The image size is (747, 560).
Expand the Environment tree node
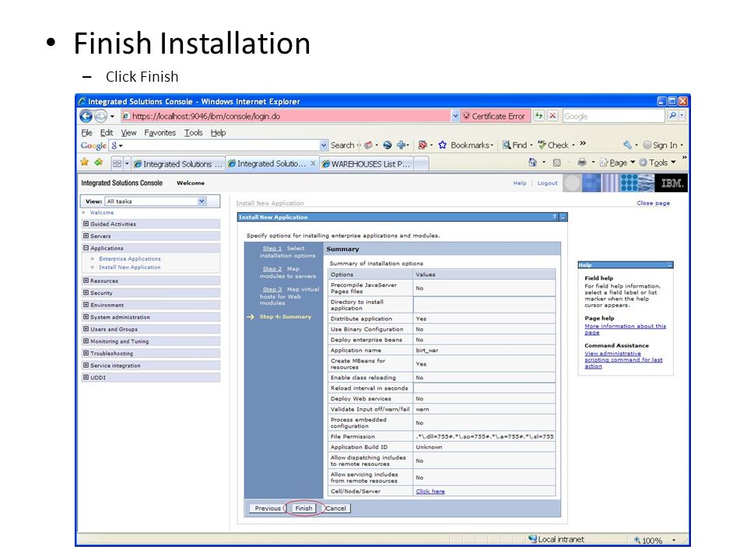pyautogui.click(x=86, y=304)
